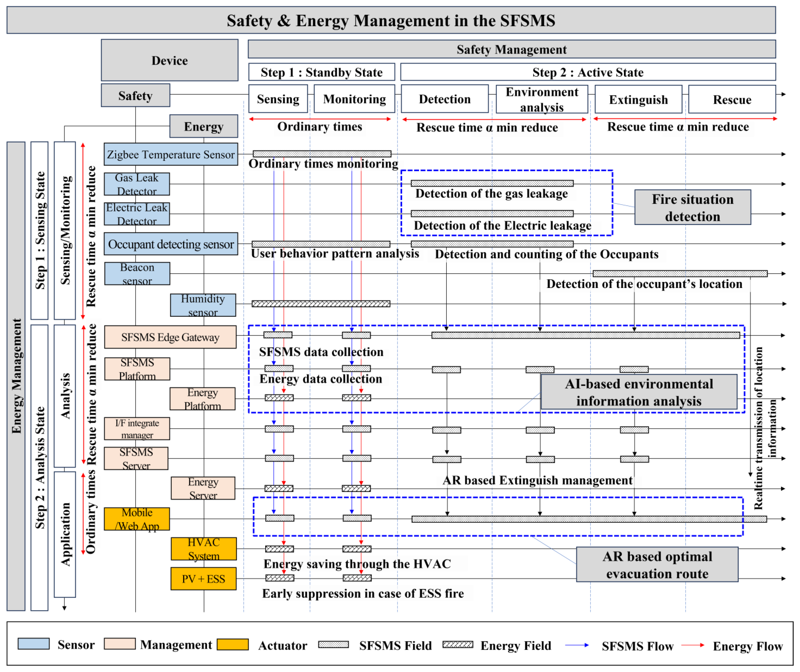Click the orange Actuator legend swatch

232,644
